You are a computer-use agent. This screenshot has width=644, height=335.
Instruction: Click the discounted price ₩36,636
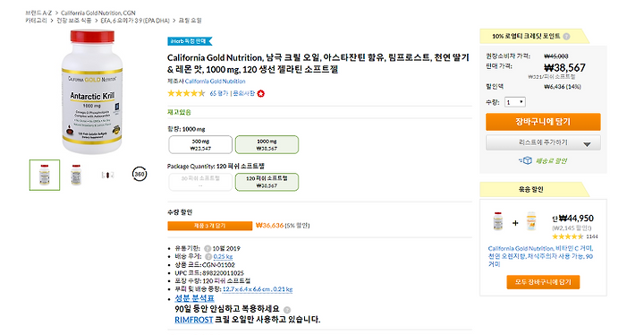(x=269, y=225)
